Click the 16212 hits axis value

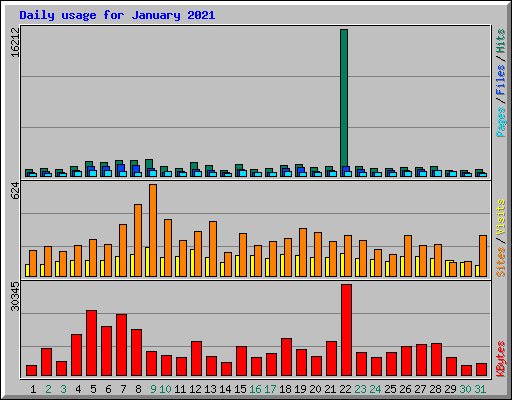pyautogui.click(x=15, y=42)
